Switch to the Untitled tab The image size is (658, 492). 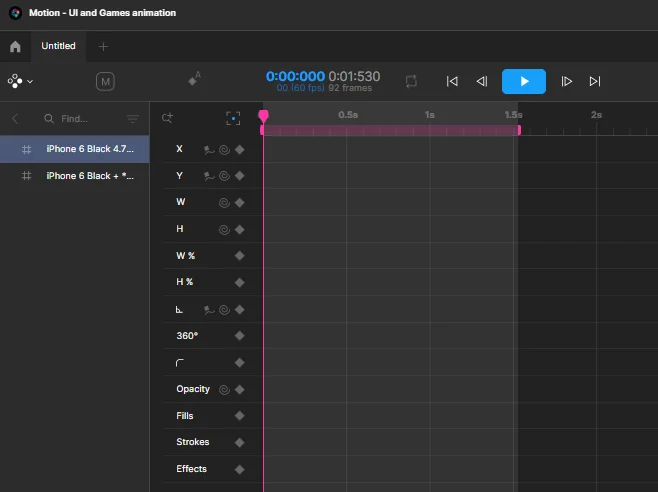tap(58, 46)
